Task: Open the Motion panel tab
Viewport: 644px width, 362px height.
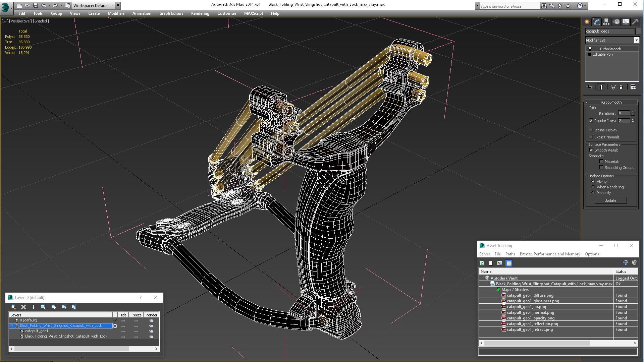Action: (616, 22)
